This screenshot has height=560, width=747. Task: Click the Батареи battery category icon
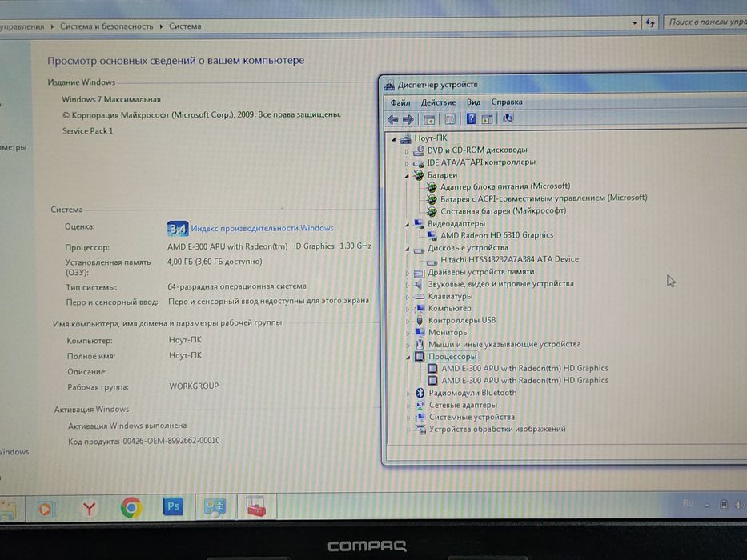419,175
